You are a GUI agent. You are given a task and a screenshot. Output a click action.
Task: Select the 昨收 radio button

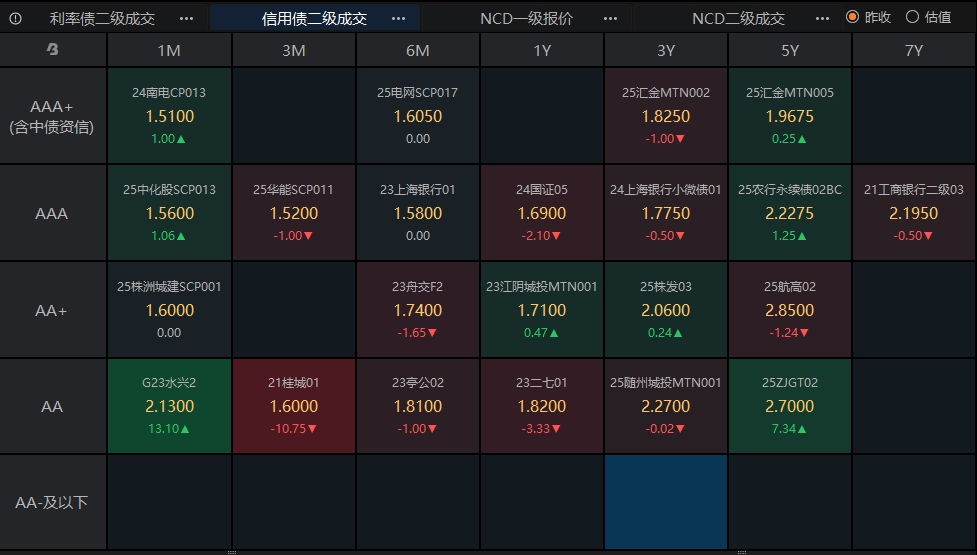(x=853, y=17)
